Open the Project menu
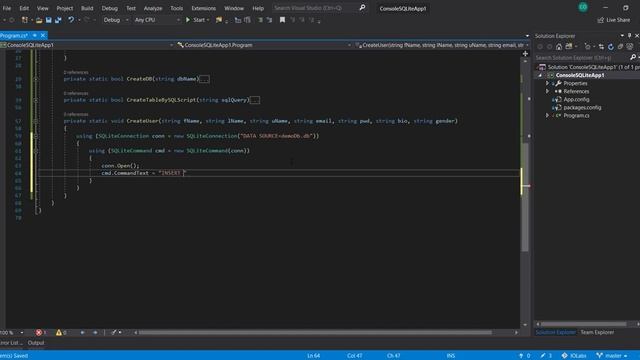Viewport: 640px width, 360px height. point(64,8)
